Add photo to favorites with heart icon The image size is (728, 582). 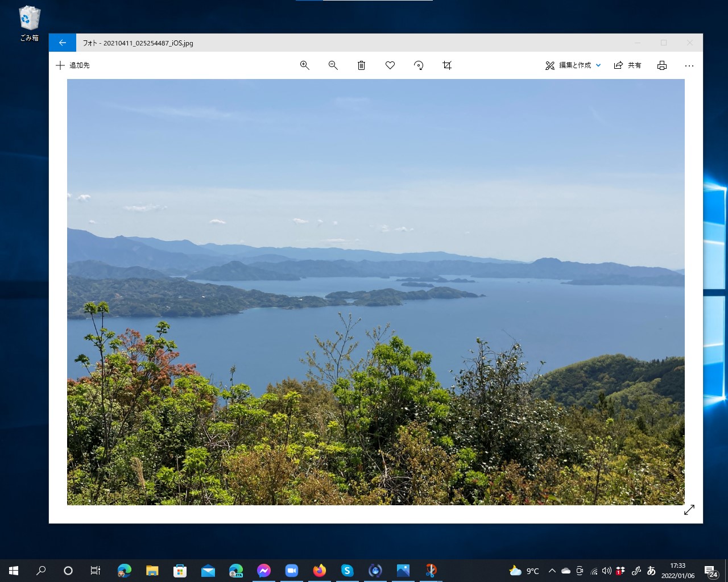pos(390,65)
